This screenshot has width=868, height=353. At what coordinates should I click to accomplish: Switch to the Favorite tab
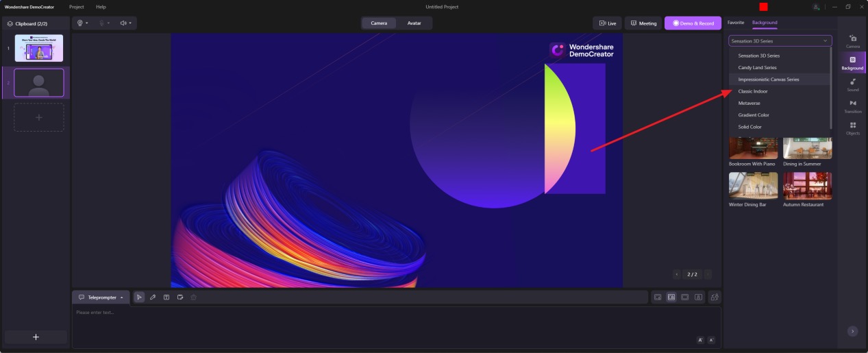[735, 23]
